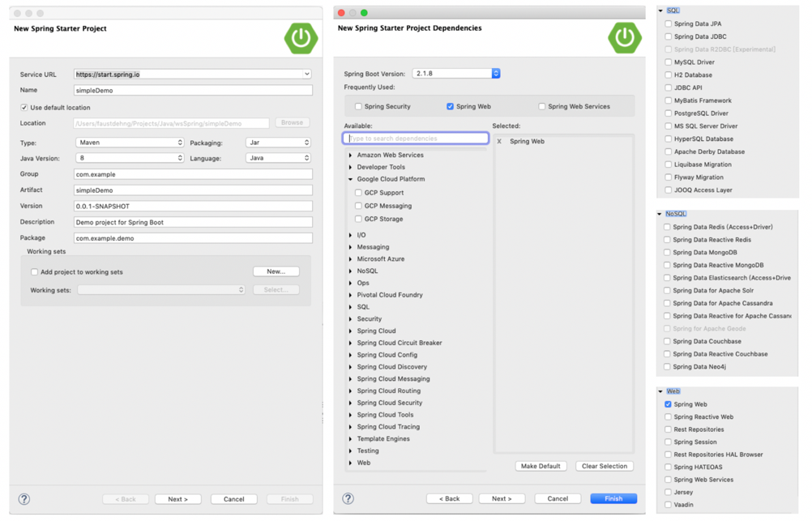
Task: Collapse the SQL section in right panel
Action: [x=660, y=11]
